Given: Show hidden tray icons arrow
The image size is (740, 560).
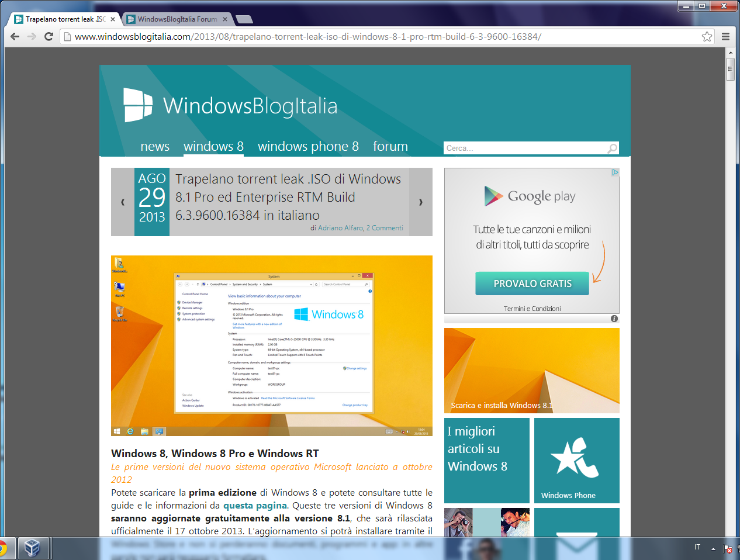Looking at the screenshot, I should point(713,548).
